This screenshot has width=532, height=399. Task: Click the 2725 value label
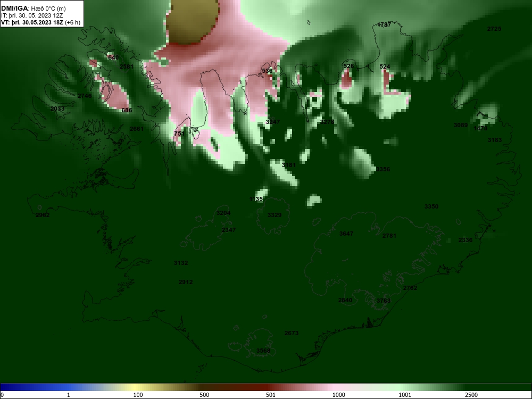coord(494,29)
